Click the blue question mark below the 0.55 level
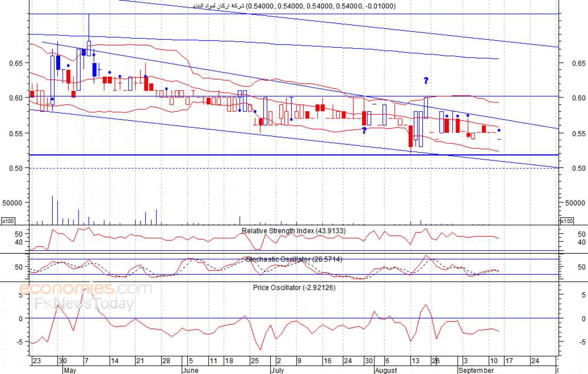This screenshot has width=588, height=374. [364, 130]
